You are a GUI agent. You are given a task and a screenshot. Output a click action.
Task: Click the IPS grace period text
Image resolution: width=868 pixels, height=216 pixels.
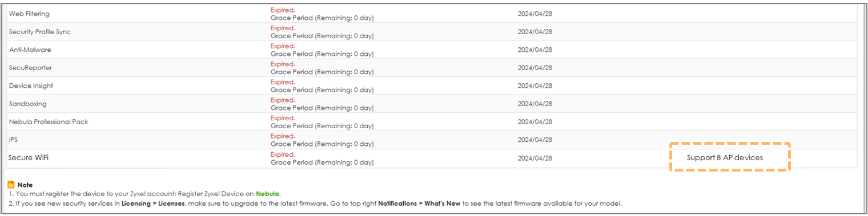(322, 144)
